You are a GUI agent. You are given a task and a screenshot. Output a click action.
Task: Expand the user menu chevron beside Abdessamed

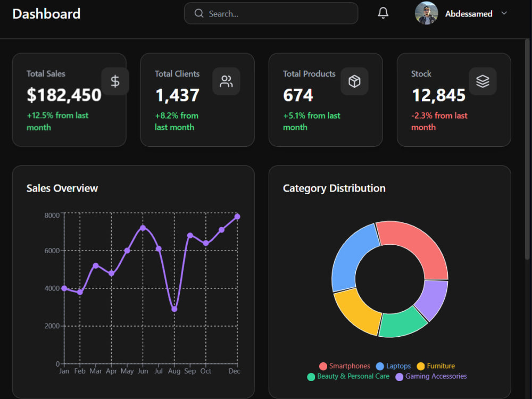click(504, 13)
